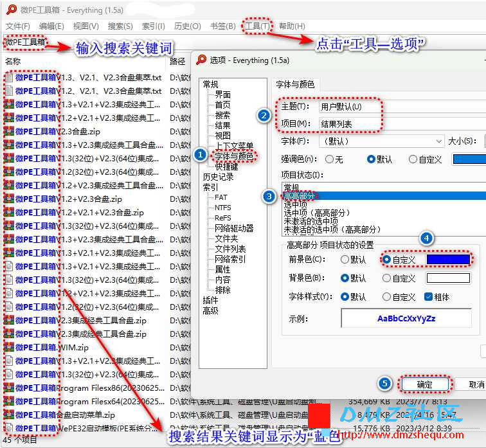The width and height of the screenshot is (486, 448).
Task: Click archive icon of 微PE工具箱合盘启动菜单.zip
Action: point(9,415)
